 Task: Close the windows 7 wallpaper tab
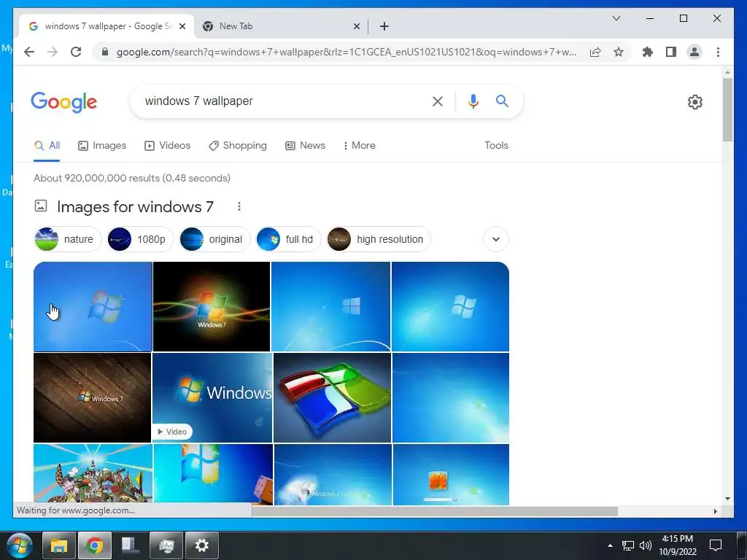[182, 26]
